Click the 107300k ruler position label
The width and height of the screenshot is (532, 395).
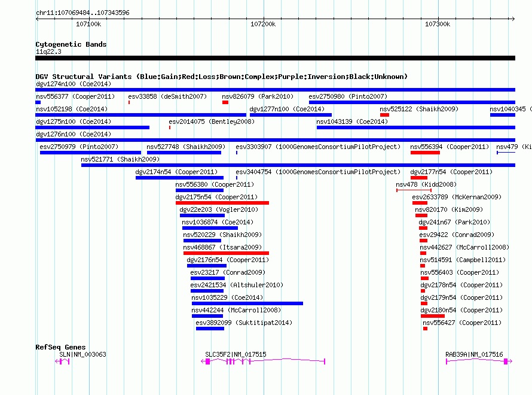tap(438, 24)
